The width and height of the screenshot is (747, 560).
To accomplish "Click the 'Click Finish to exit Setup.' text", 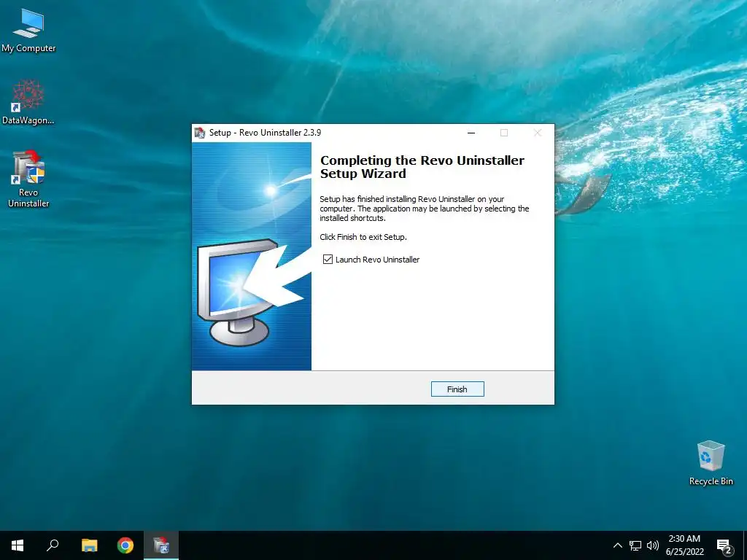I will point(363,237).
